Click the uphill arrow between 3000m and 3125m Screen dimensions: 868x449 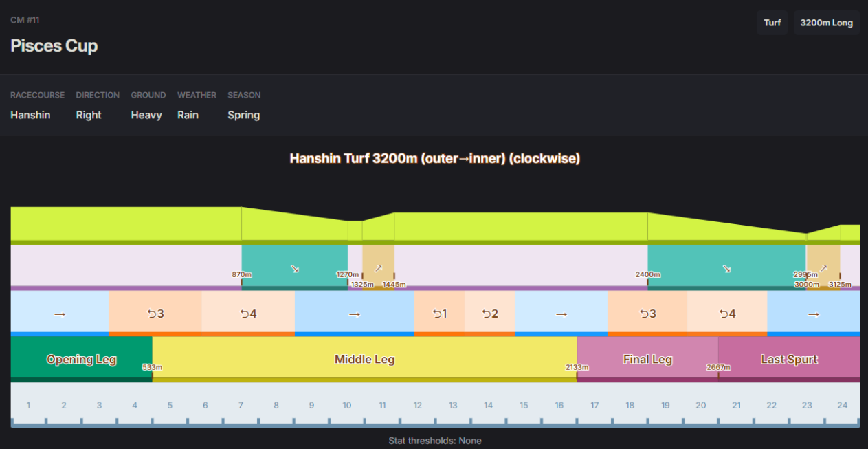(x=823, y=268)
